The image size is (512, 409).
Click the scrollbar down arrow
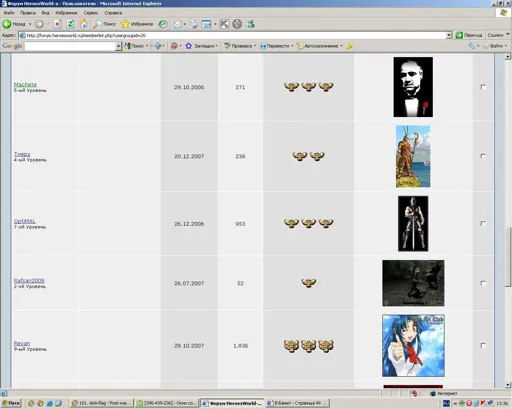click(x=508, y=385)
